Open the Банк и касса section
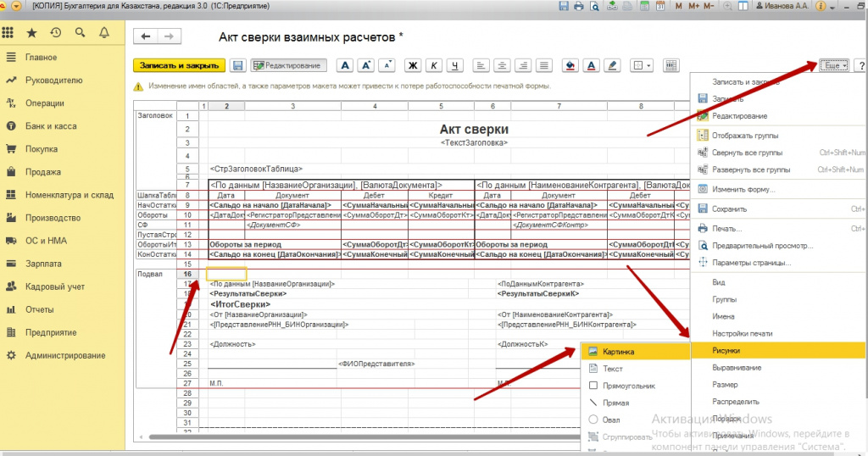868x456 pixels. 51,126
